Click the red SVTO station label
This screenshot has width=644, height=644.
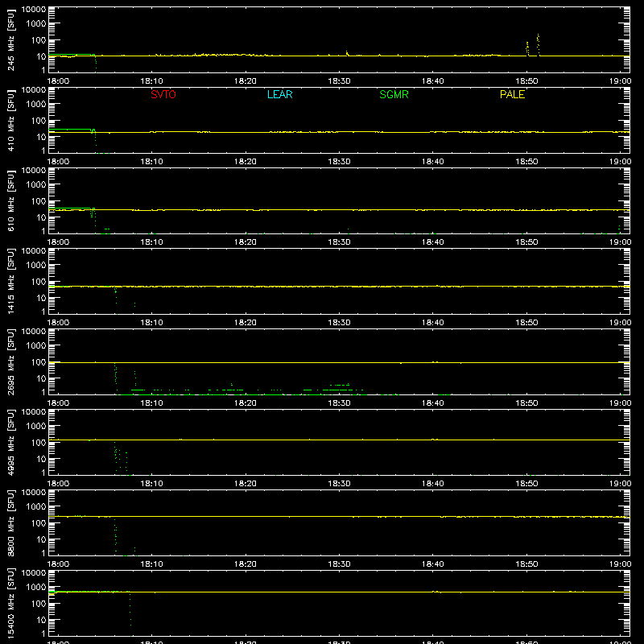(x=163, y=94)
